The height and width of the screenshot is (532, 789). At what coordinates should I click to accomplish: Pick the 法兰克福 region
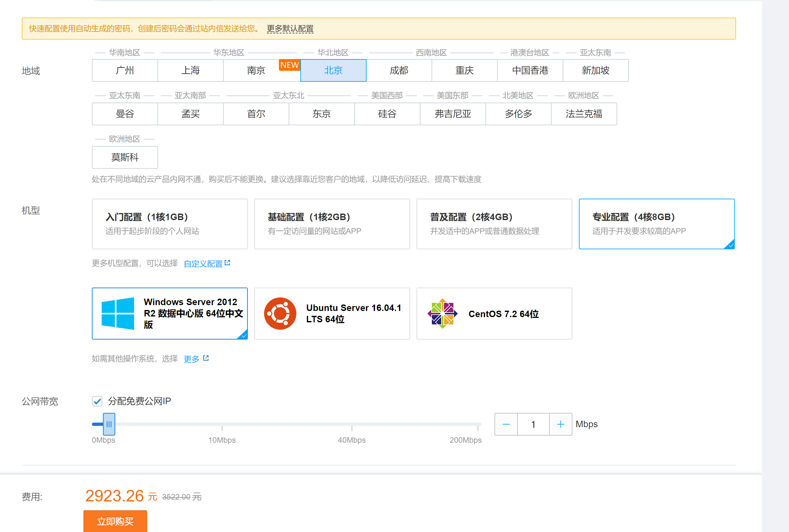(584, 114)
